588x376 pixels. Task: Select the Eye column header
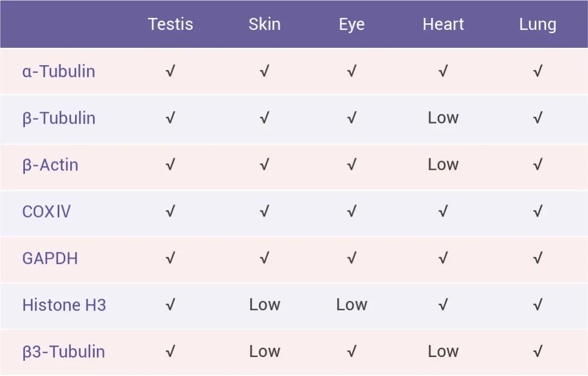click(352, 24)
